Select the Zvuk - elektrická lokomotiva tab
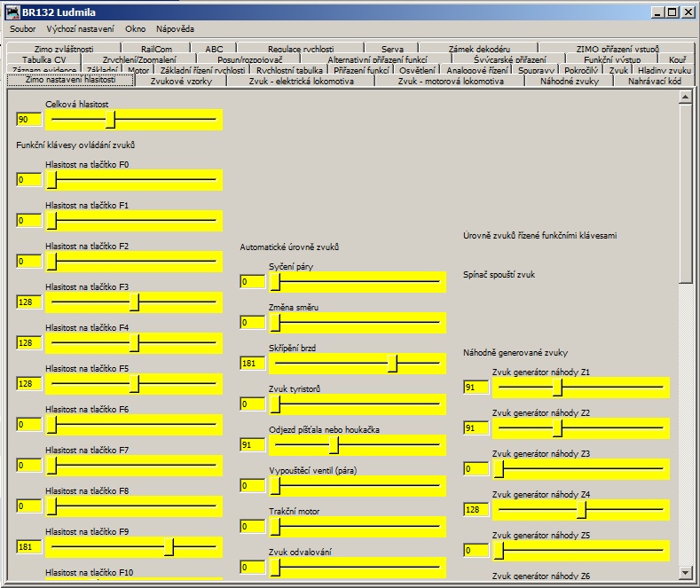The width and height of the screenshot is (700, 588). 301,81
